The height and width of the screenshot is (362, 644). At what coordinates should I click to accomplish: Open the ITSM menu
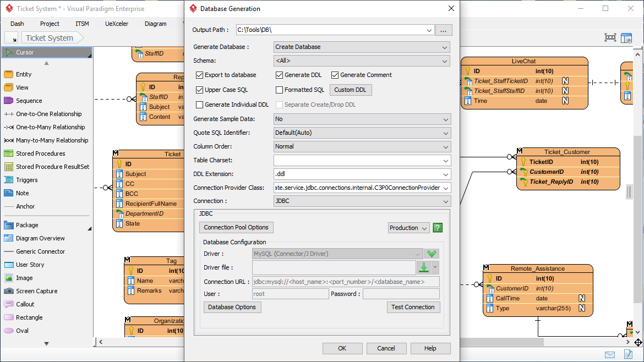point(82,24)
